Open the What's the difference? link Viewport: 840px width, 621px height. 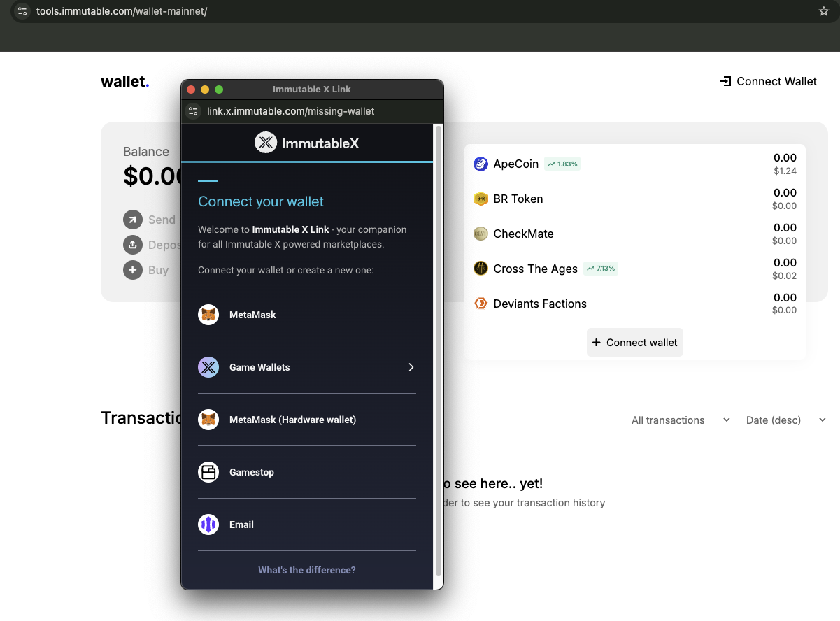click(x=307, y=570)
